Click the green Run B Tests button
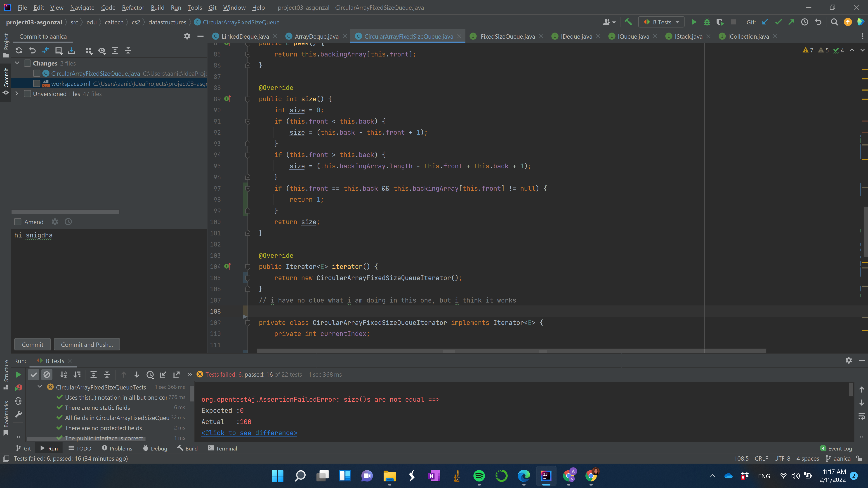 (693, 22)
